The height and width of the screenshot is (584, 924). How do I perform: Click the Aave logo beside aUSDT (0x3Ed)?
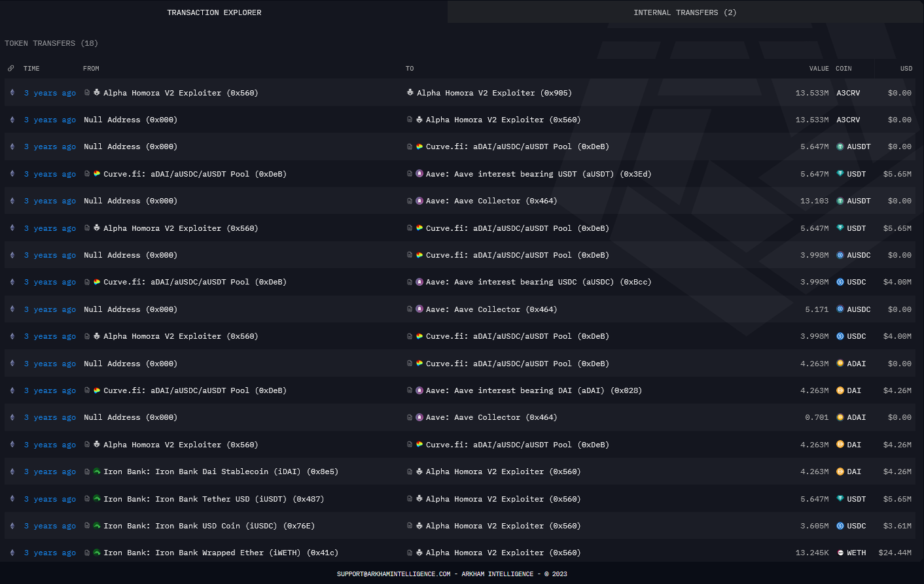point(419,173)
